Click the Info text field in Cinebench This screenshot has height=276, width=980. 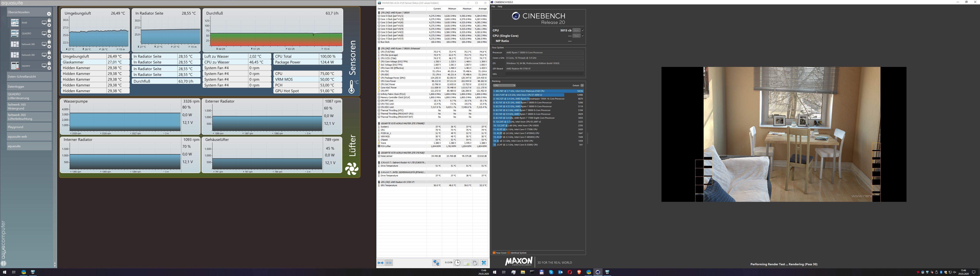click(545, 74)
